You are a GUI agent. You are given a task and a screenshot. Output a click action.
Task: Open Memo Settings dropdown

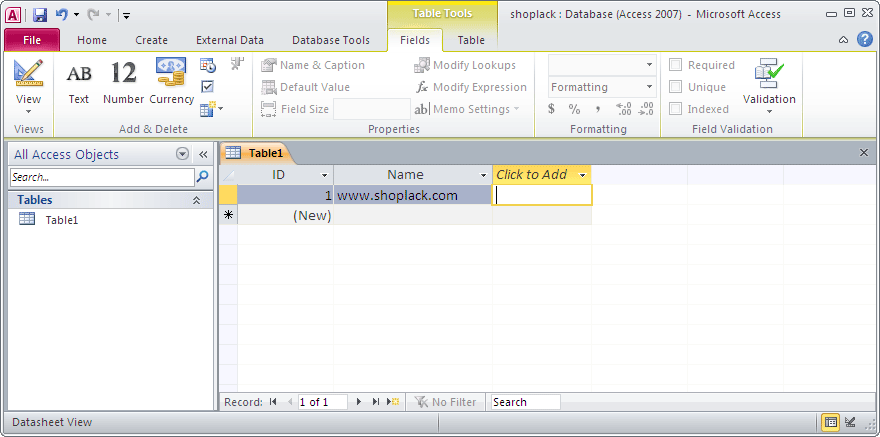pos(467,109)
